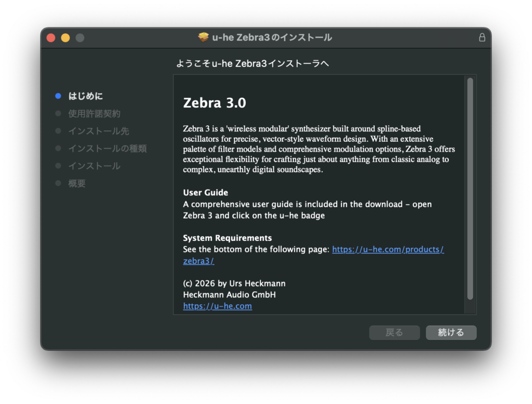The height and width of the screenshot is (404, 532).
Task: Click the User Guide heading
Action: click(x=205, y=193)
